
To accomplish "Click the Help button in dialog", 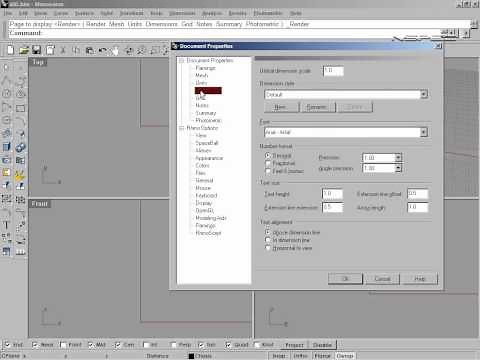I will pos(420,278).
